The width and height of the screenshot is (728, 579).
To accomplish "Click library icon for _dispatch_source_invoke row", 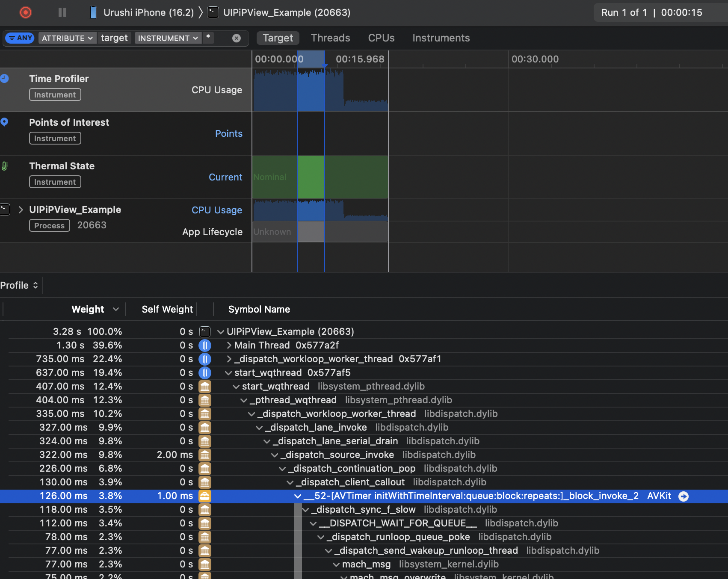I will click(x=205, y=455).
